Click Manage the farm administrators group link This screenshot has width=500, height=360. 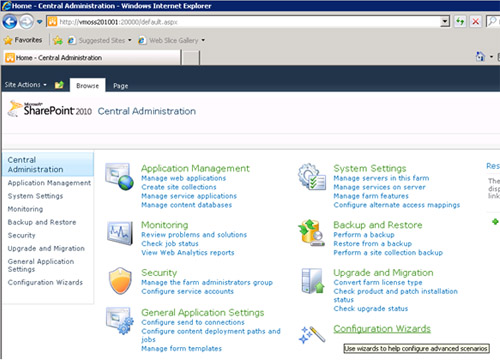point(207,283)
